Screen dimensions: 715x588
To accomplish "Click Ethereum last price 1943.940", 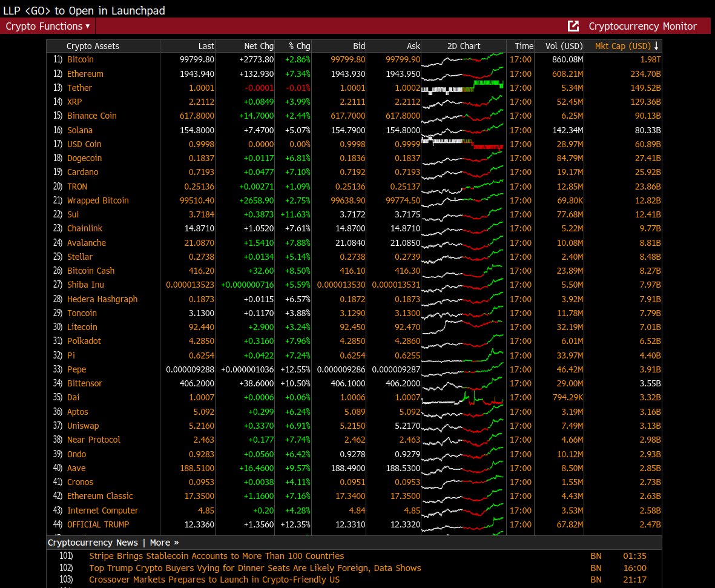I will 197,74.
